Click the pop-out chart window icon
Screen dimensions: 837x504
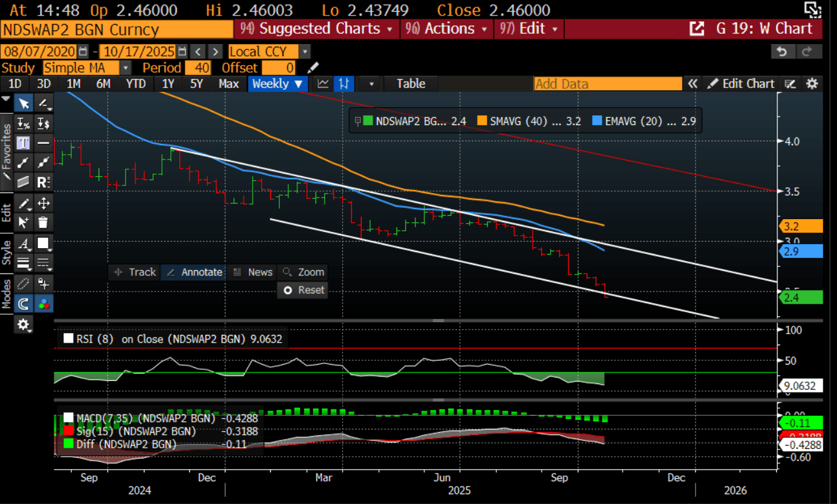(x=697, y=29)
